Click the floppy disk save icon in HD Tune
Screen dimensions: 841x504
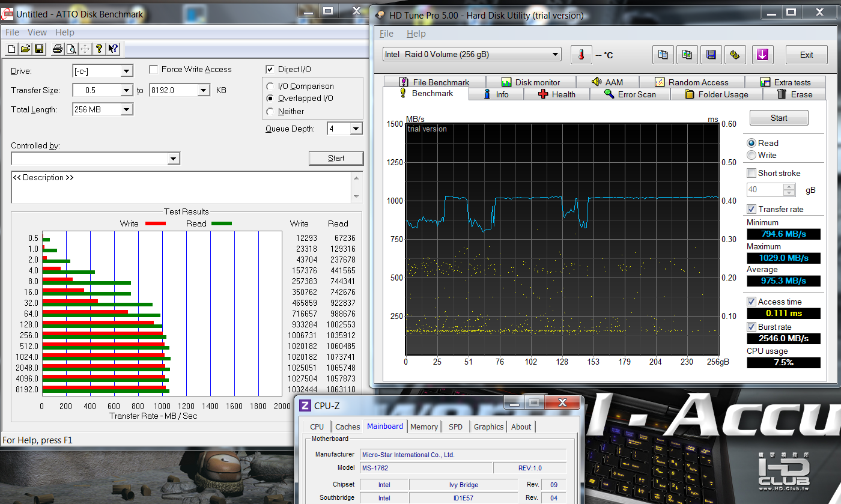711,55
